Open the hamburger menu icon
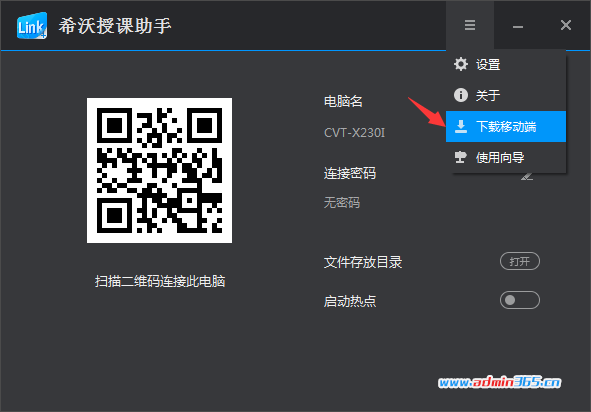Image resolution: width=591 pixels, height=412 pixels. click(x=470, y=25)
